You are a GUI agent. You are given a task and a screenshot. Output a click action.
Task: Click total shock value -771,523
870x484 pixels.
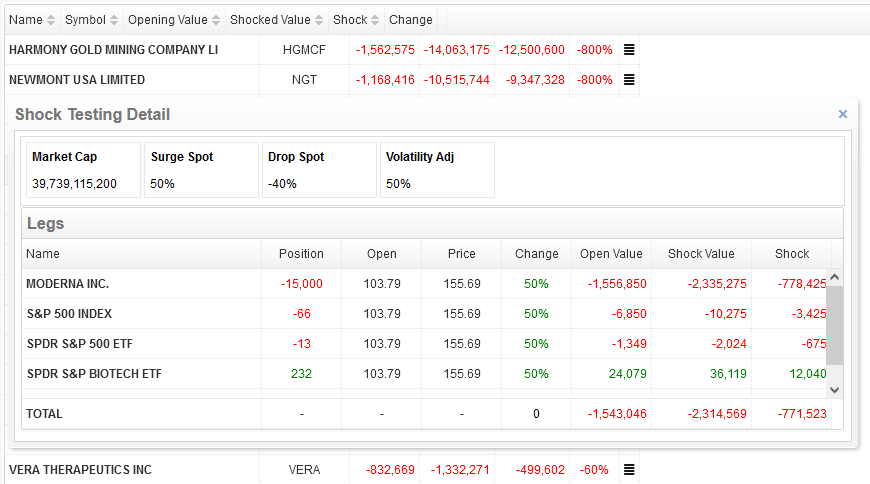click(x=802, y=414)
